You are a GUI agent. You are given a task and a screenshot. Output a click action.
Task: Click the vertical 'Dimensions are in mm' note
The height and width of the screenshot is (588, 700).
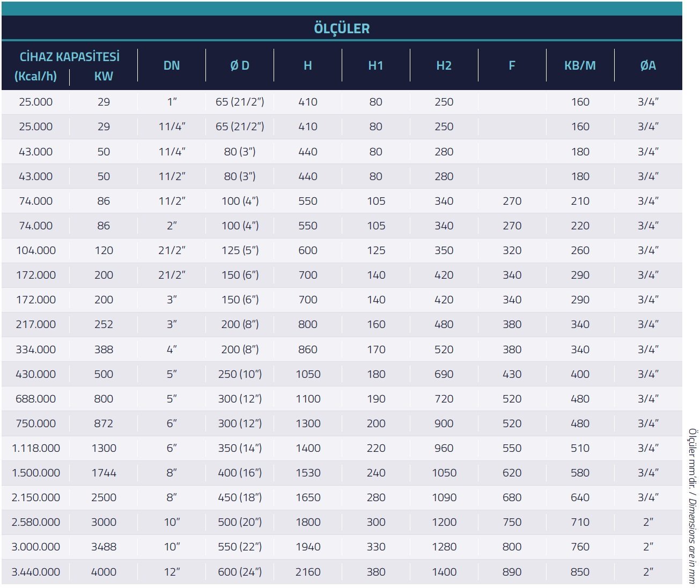pos(692,505)
